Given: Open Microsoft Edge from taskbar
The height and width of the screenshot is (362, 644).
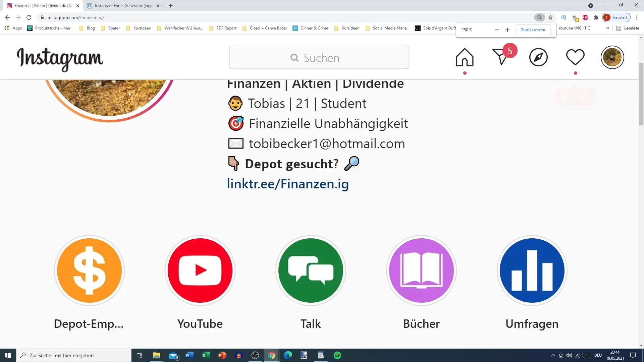Looking at the screenshot, I should coord(288,355).
